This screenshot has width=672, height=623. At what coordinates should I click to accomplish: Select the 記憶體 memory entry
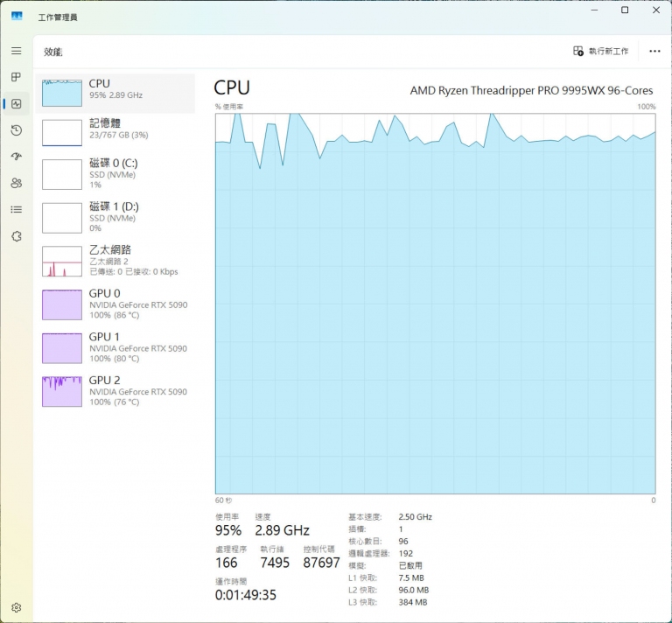click(x=118, y=129)
